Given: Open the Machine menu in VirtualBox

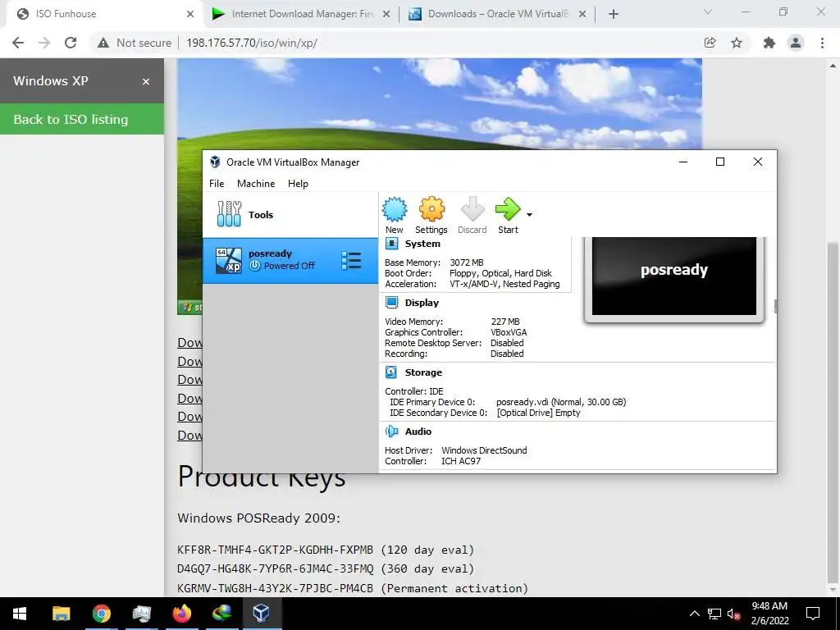Looking at the screenshot, I should point(256,183).
